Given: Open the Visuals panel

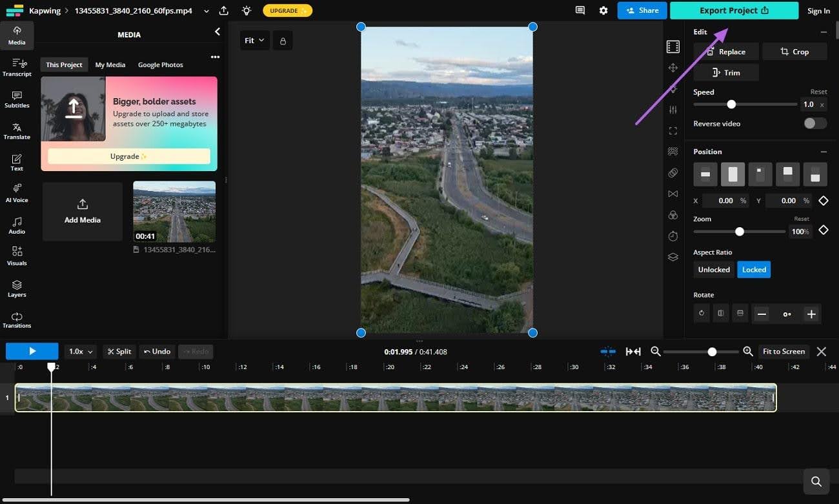Looking at the screenshot, I should (x=17, y=256).
